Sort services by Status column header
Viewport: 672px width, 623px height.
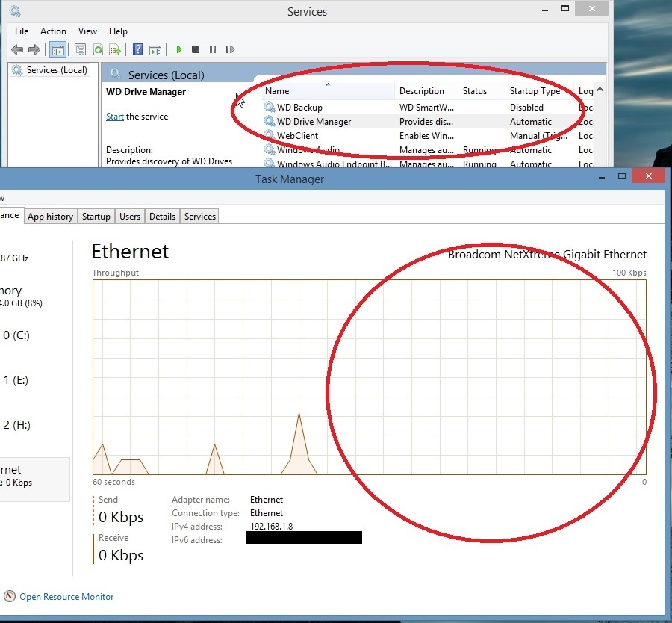pos(481,91)
